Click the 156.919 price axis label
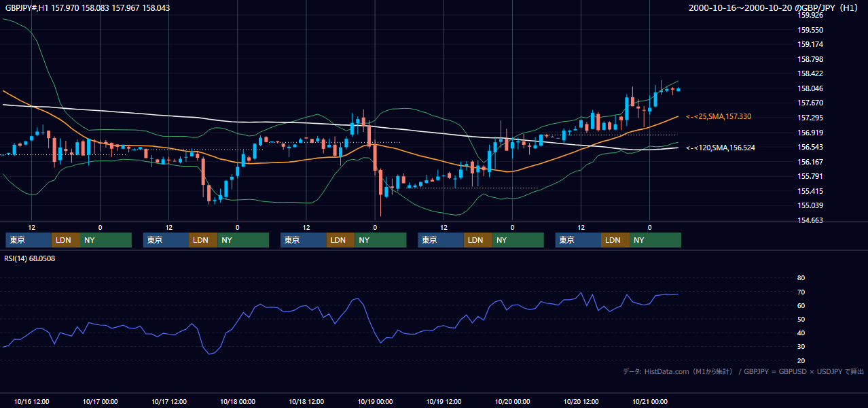Viewport: 868px width, 408px height. 810,133
